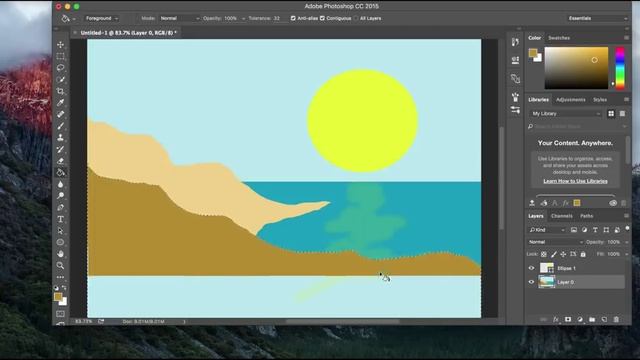640x360 pixels.
Task: Select the Blur tool
Action: click(60, 184)
